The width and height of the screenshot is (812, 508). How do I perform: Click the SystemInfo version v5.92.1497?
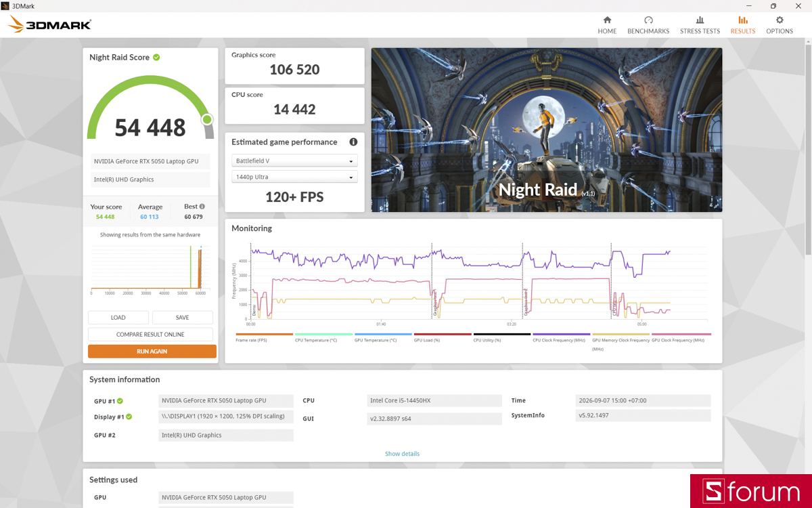(x=643, y=415)
